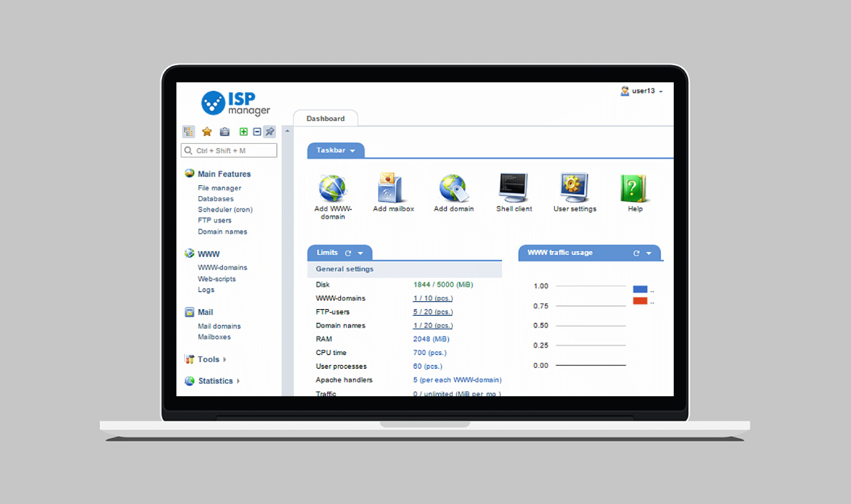851x504 pixels.
Task: Switch to the Dashboard tab
Action: click(325, 118)
